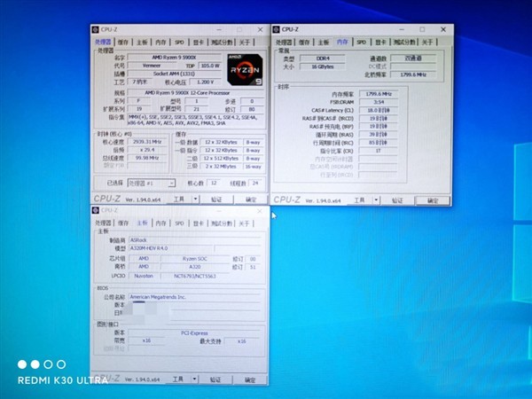Click the American Megatrends Inc. field

(x=195, y=297)
